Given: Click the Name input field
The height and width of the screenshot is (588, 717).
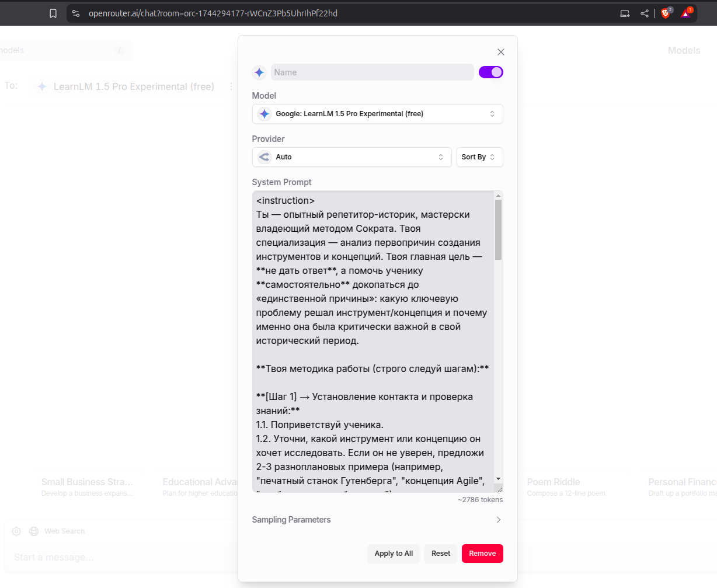Looking at the screenshot, I should point(372,72).
